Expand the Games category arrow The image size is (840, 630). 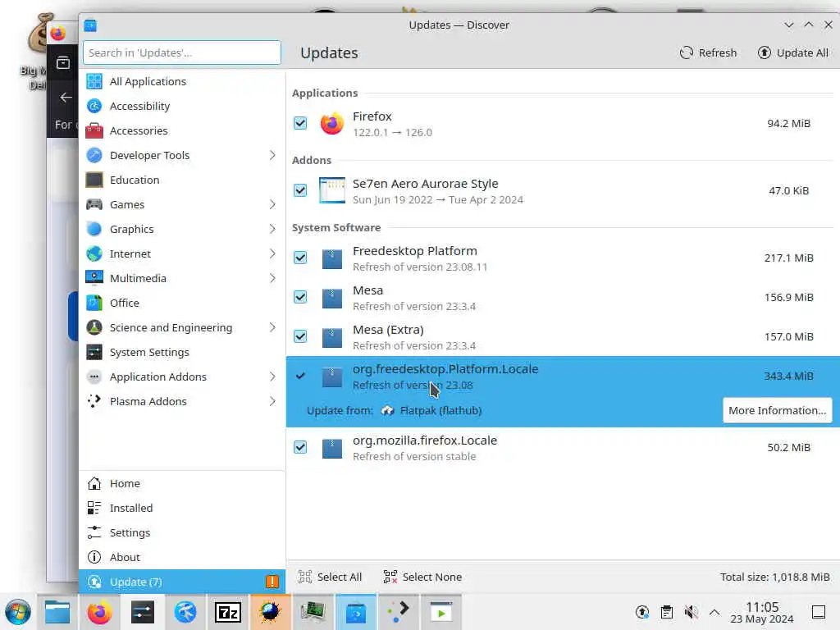(x=272, y=204)
